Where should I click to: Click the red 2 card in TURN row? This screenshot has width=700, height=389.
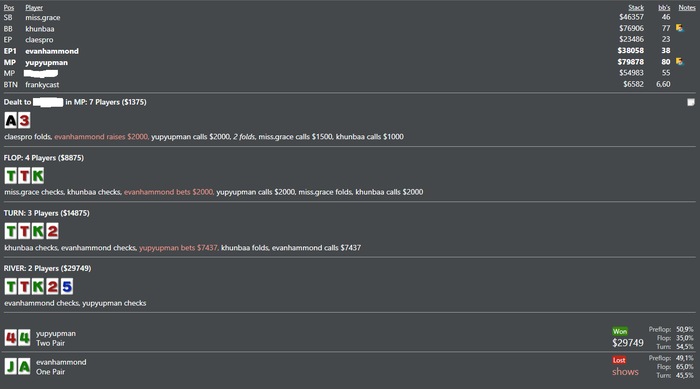52,231
